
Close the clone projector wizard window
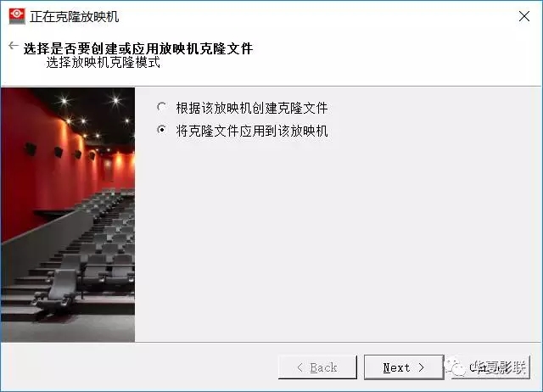[524, 16]
